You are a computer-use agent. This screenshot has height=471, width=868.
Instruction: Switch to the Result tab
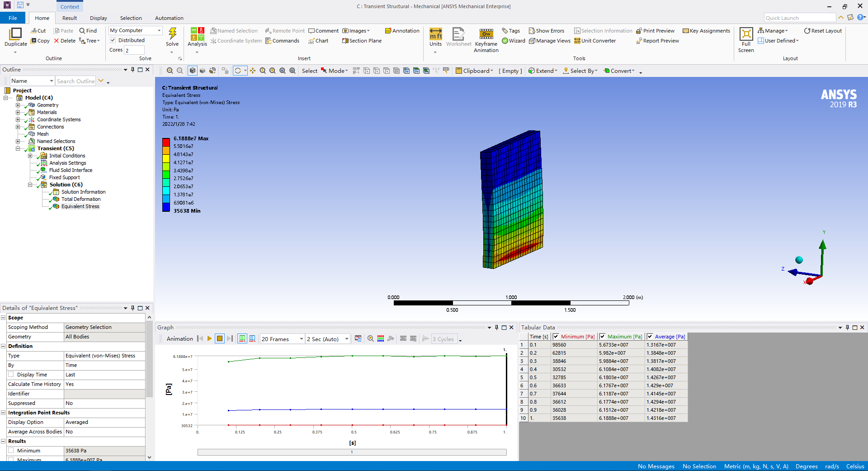pyautogui.click(x=70, y=18)
